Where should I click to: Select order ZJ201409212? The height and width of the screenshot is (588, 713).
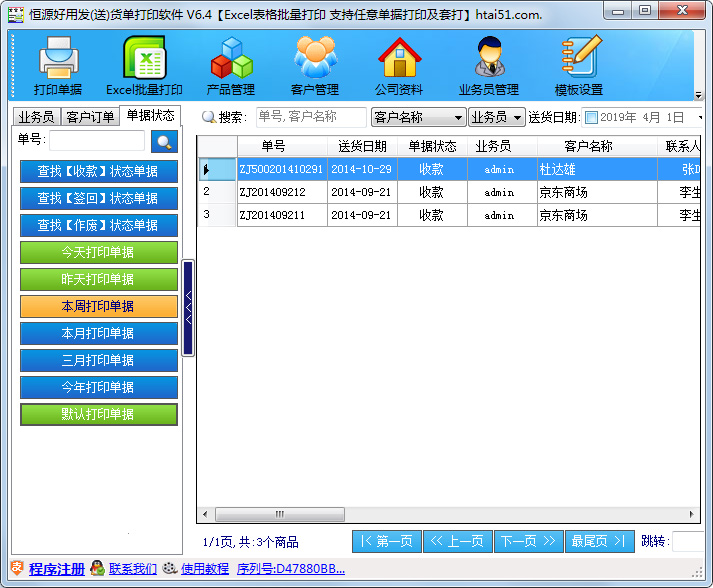point(282,192)
